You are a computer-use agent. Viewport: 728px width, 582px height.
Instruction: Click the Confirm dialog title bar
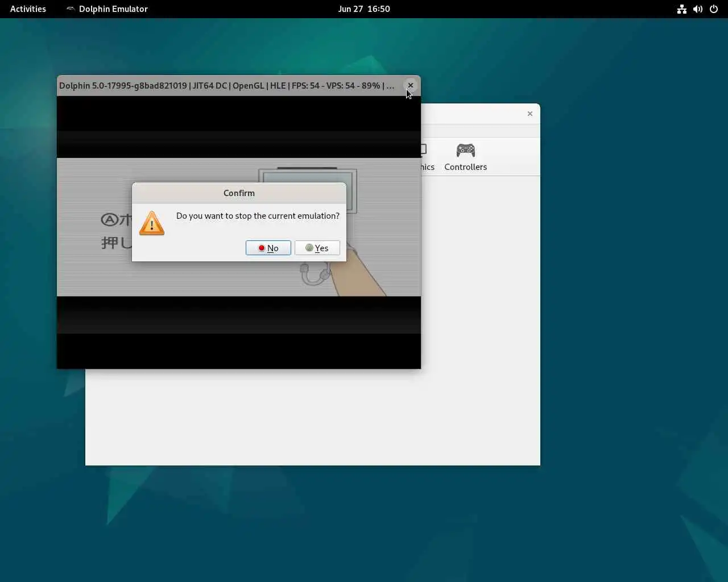click(x=239, y=193)
